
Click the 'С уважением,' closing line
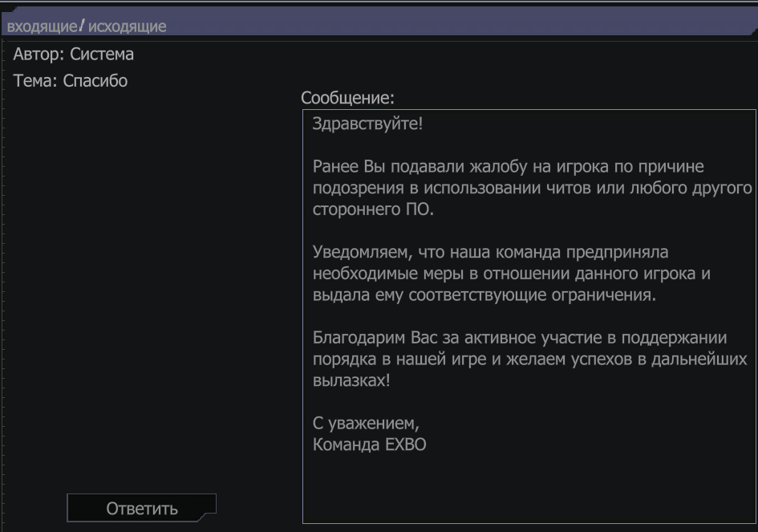tap(366, 423)
